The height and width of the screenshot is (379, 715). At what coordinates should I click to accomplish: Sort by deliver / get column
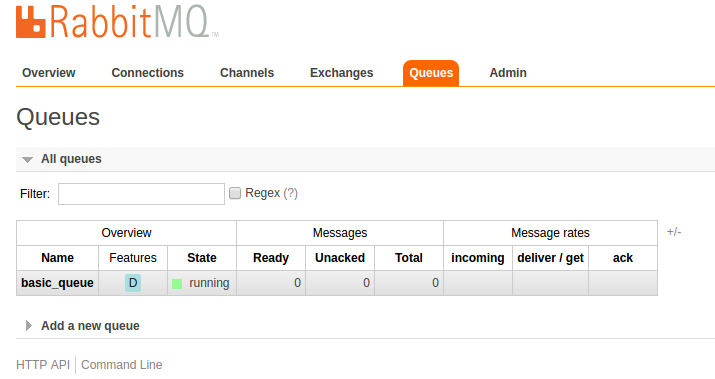pyautogui.click(x=550, y=258)
